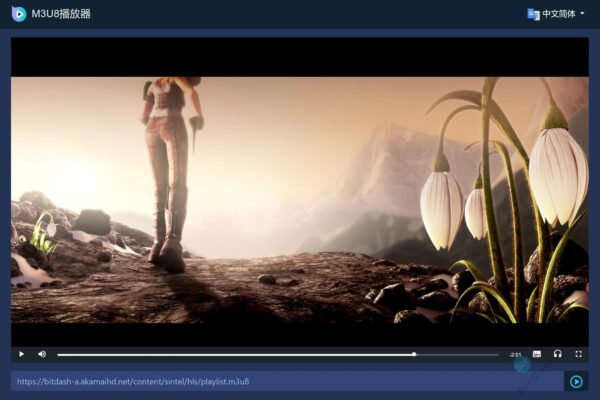Click the M3U8播放器 title text

click(x=61, y=14)
